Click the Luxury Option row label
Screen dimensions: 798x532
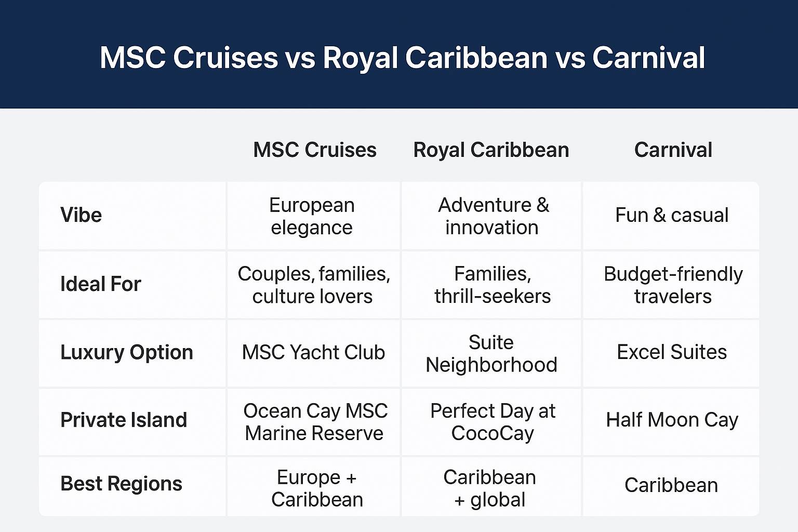point(127,352)
